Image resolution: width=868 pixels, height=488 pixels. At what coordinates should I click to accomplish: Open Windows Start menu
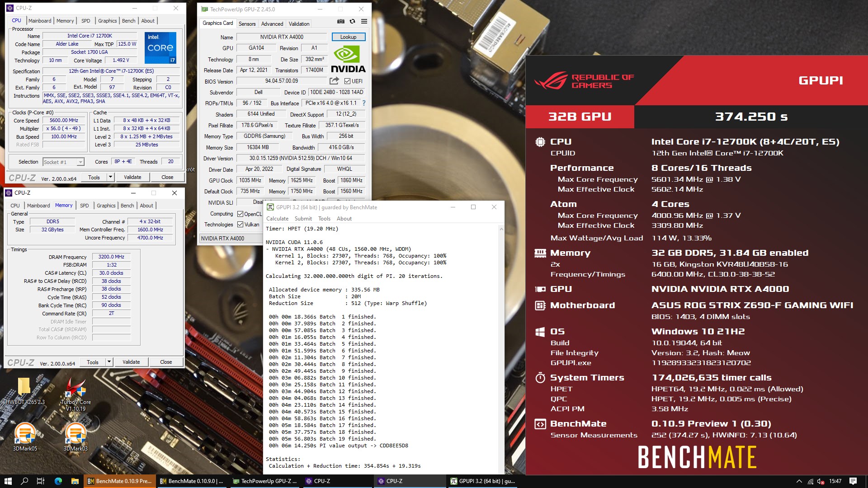point(8,481)
